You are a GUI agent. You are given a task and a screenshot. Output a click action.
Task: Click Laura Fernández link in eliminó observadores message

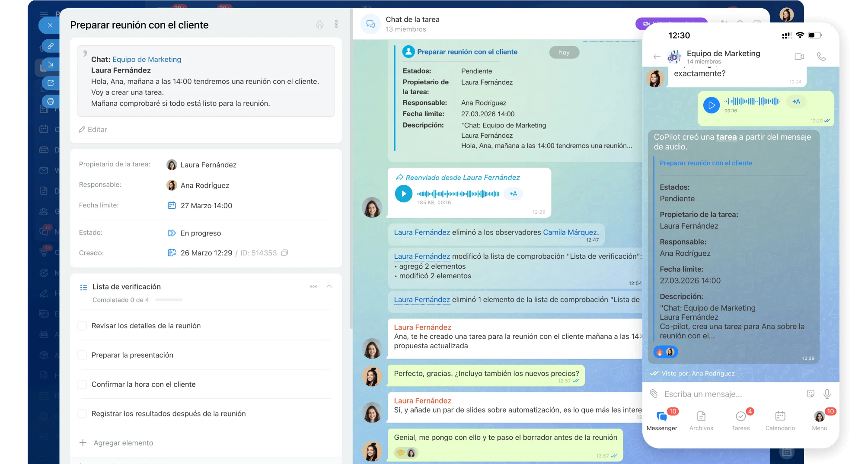pyautogui.click(x=422, y=232)
